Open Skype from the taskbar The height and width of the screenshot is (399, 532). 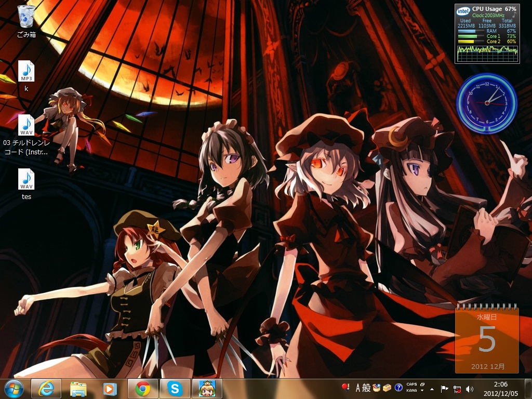pyautogui.click(x=175, y=389)
